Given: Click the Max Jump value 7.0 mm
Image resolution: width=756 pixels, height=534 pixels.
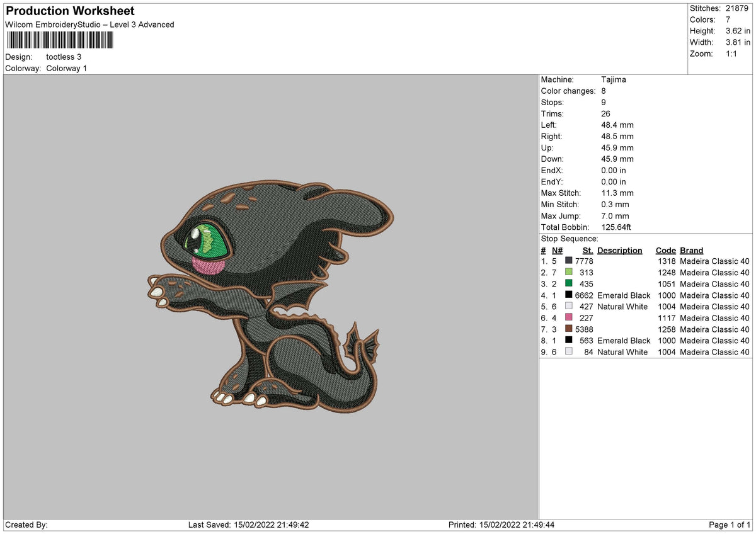Looking at the screenshot, I should (x=616, y=216).
